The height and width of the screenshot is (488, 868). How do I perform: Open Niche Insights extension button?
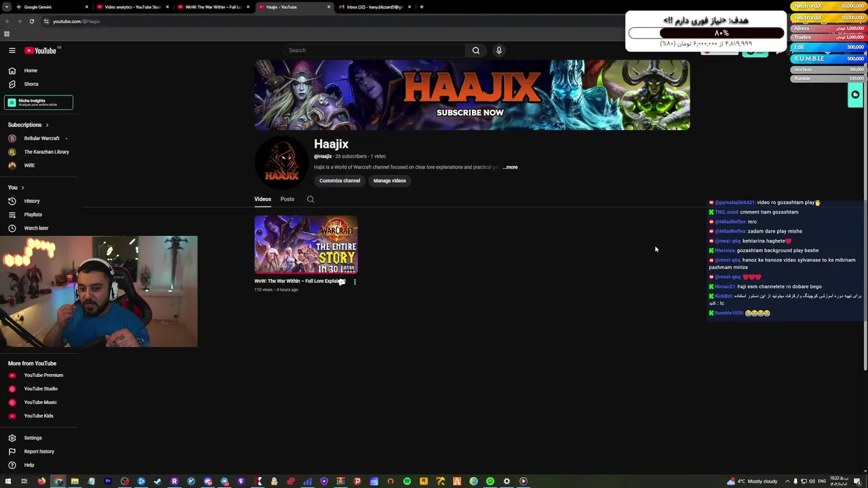[x=39, y=102]
